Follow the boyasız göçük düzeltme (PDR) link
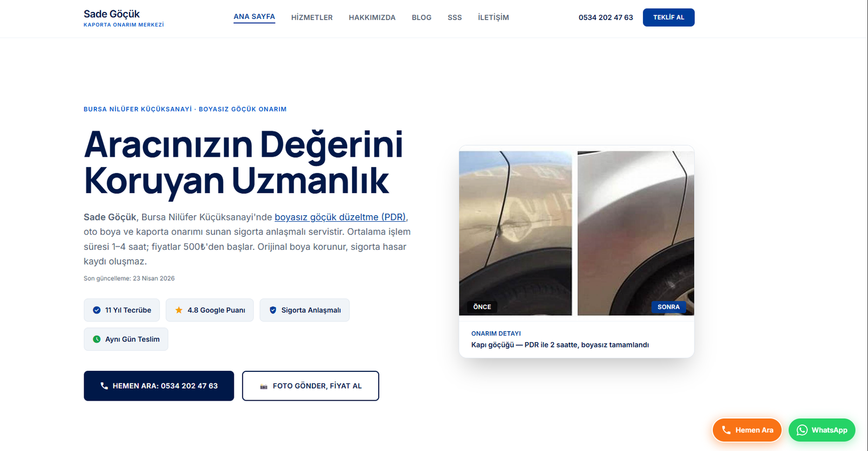Viewport: 868px width, 451px height. tap(340, 217)
